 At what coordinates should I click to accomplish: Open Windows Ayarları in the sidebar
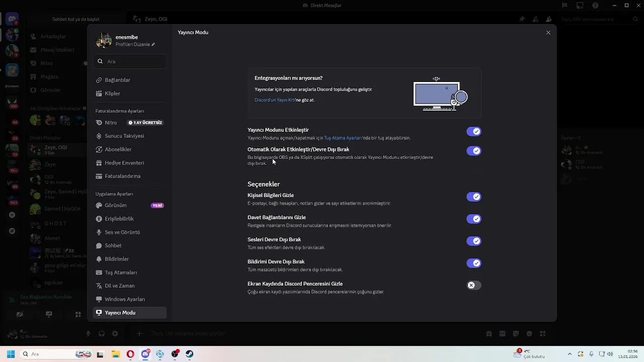point(130,299)
